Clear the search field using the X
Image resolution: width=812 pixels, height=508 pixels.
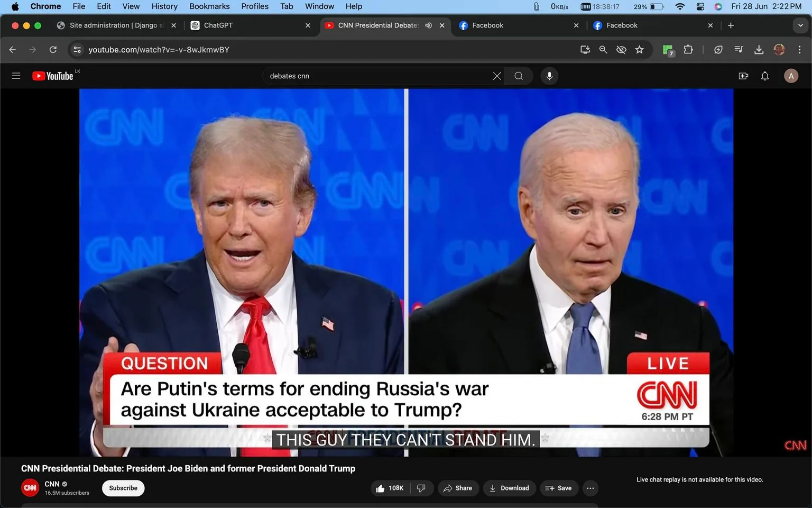[x=496, y=76]
